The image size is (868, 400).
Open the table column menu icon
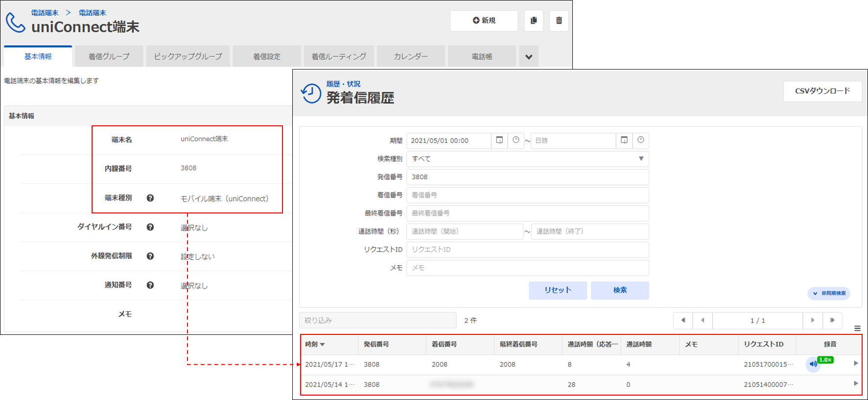[857, 329]
